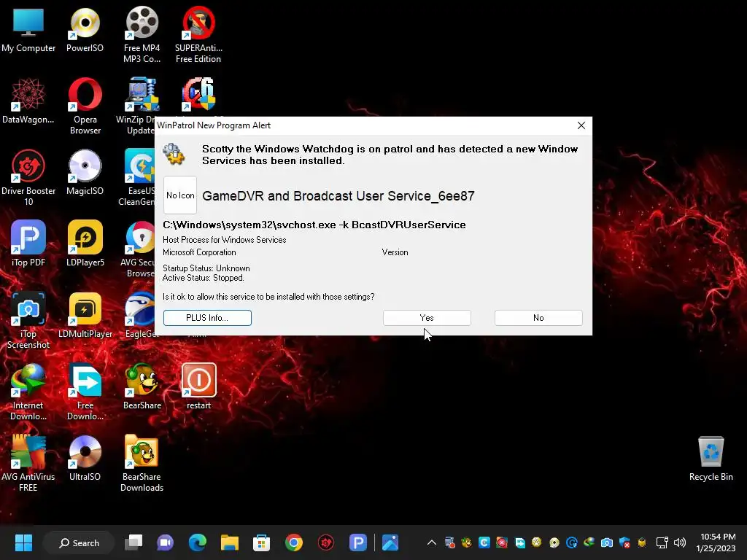
Task: Select the DataWagon desktop shortcut
Action: tap(28, 101)
